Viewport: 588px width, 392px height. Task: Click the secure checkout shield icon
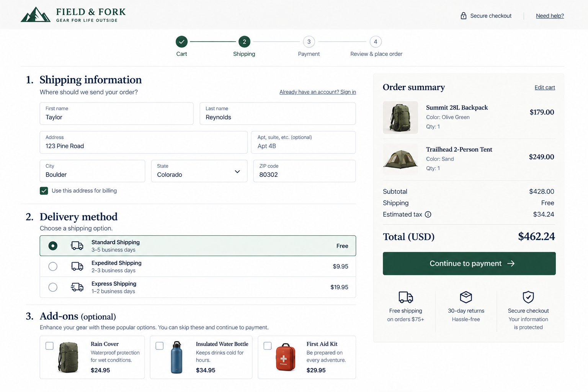528,297
